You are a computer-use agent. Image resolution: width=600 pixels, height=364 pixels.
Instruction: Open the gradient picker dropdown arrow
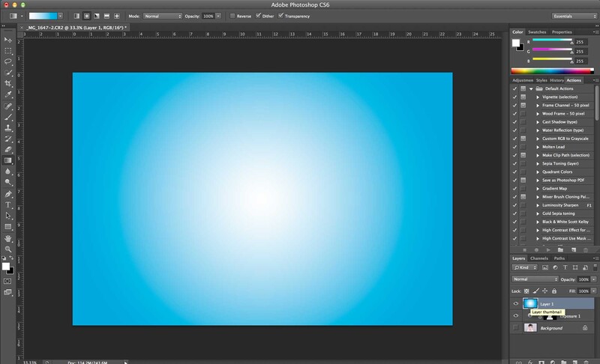(x=60, y=16)
